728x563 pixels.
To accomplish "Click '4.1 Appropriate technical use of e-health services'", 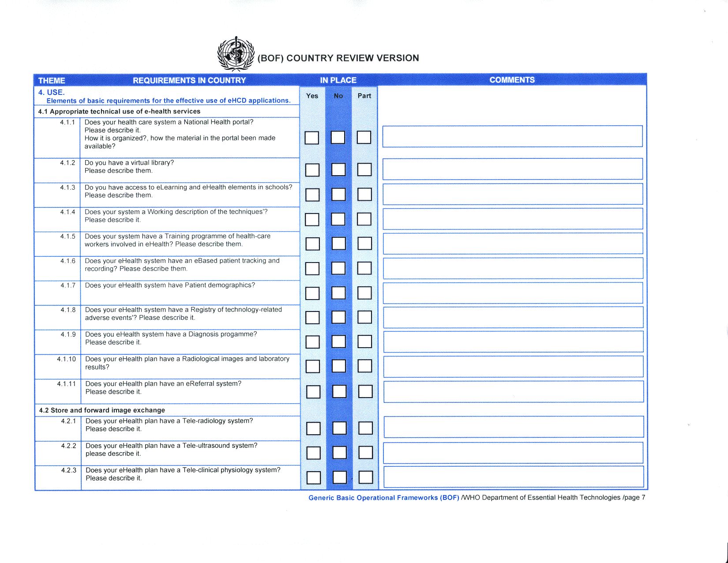I will point(119,112).
